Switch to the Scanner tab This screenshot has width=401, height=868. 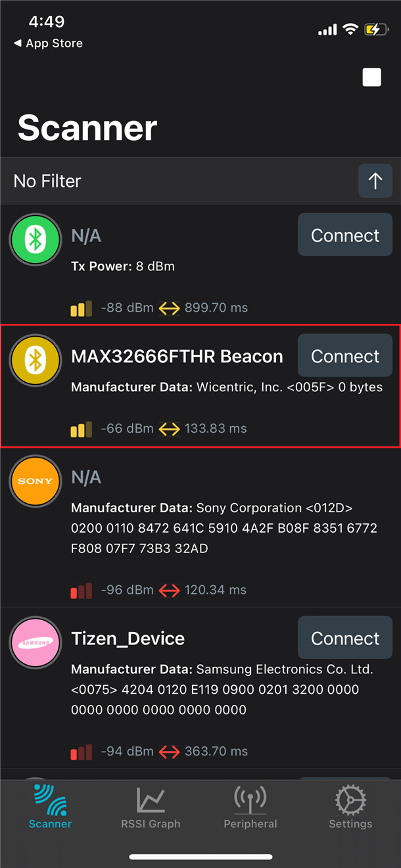(51, 807)
